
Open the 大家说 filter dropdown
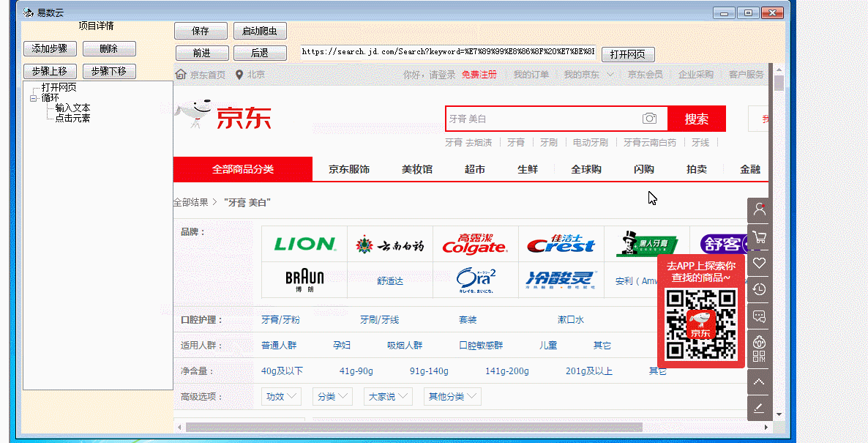[388, 396]
